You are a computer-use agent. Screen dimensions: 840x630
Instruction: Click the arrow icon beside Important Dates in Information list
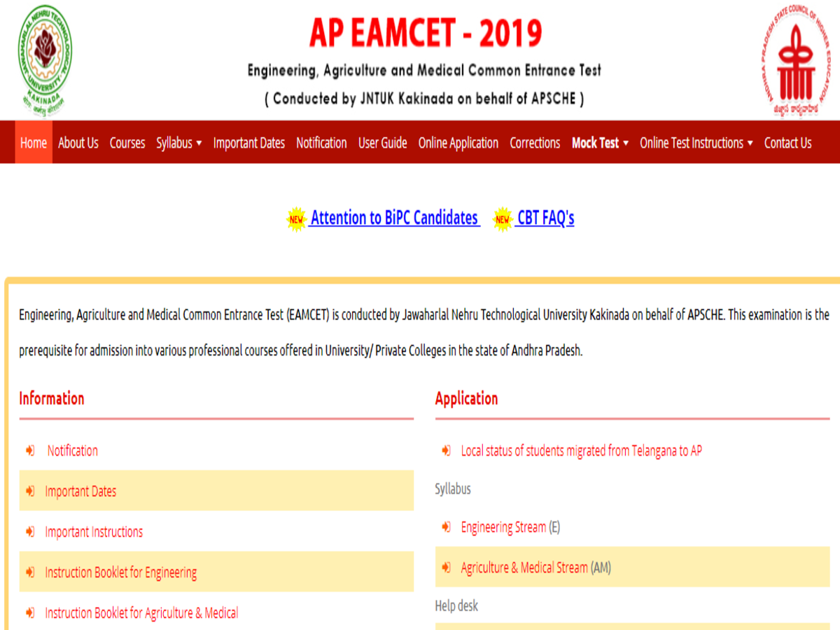(31, 491)
